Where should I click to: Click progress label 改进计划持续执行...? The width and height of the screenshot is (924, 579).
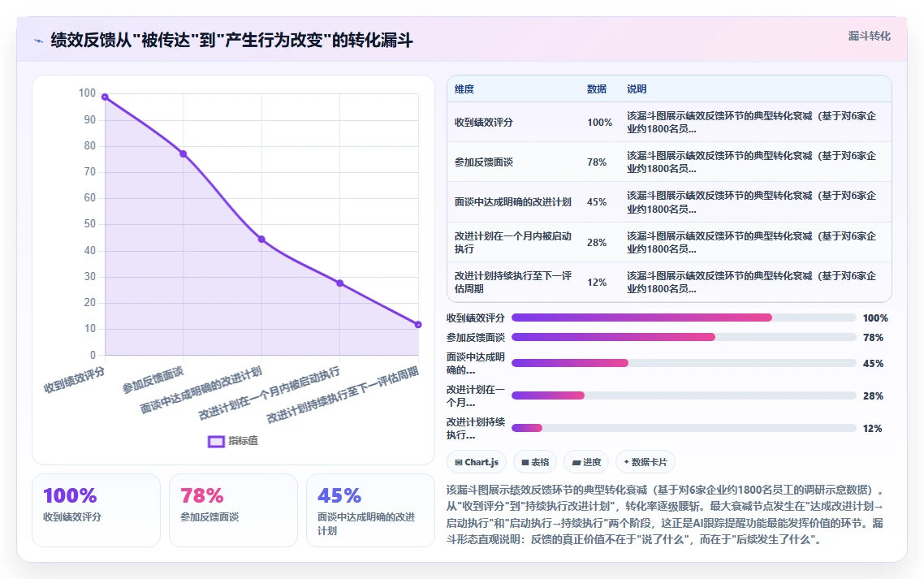476,428
